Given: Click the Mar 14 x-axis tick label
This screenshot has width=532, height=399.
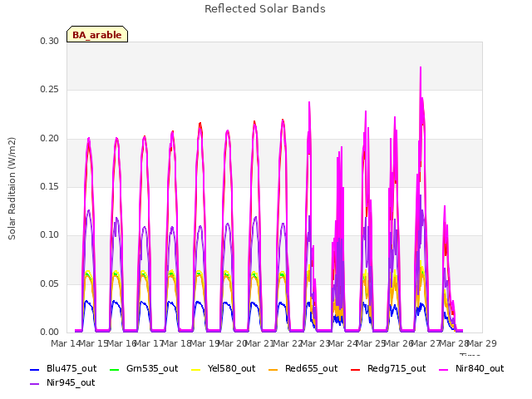Looking at the screenshot, I should tap(66, 343).
